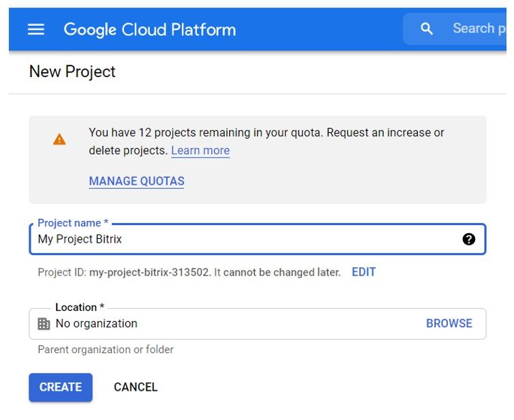Click the orange quota warning triangle icon
Image resolution: width=514 pixels, height=420 pixels.
click(60, 140)
